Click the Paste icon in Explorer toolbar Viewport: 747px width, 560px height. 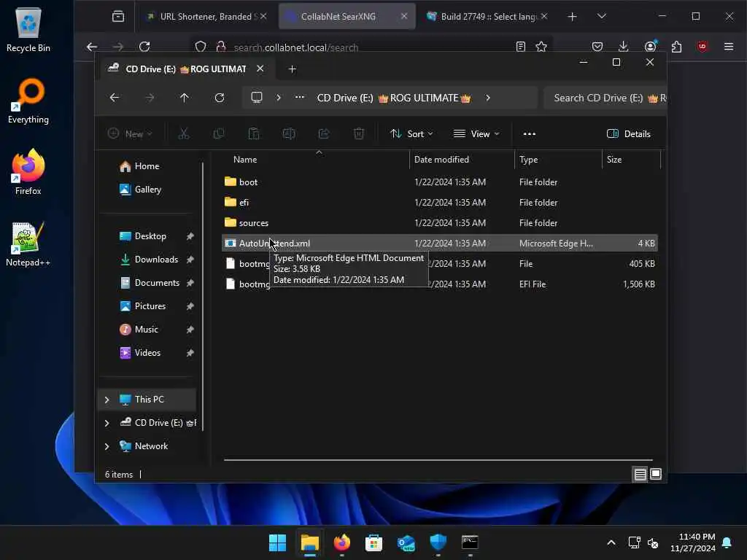pyautogui.click(x=254, y=134)
